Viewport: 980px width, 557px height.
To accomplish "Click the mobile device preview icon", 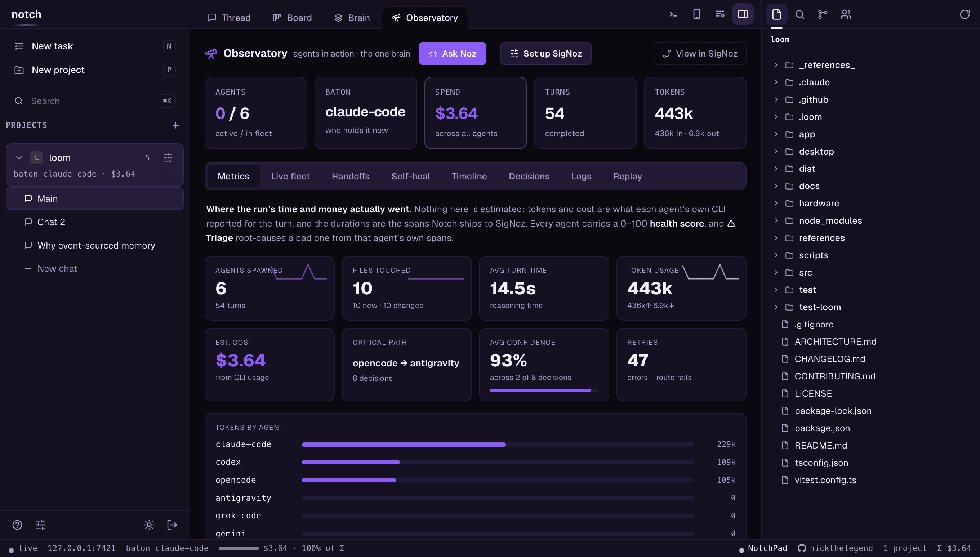I will pyautogui.click(x=696, y=14).
